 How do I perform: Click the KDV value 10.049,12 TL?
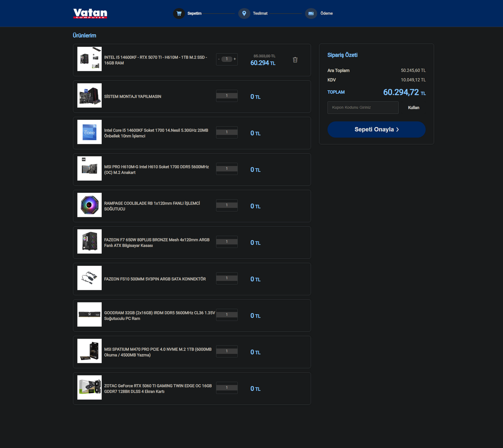click(x=413, y=80)
